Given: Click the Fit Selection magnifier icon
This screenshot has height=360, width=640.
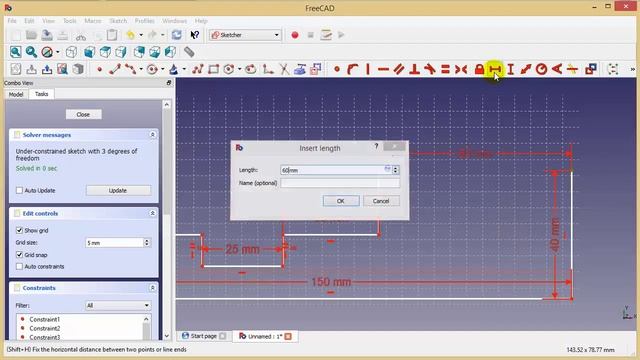Looking at the screenshot, I should click(31, 52).
